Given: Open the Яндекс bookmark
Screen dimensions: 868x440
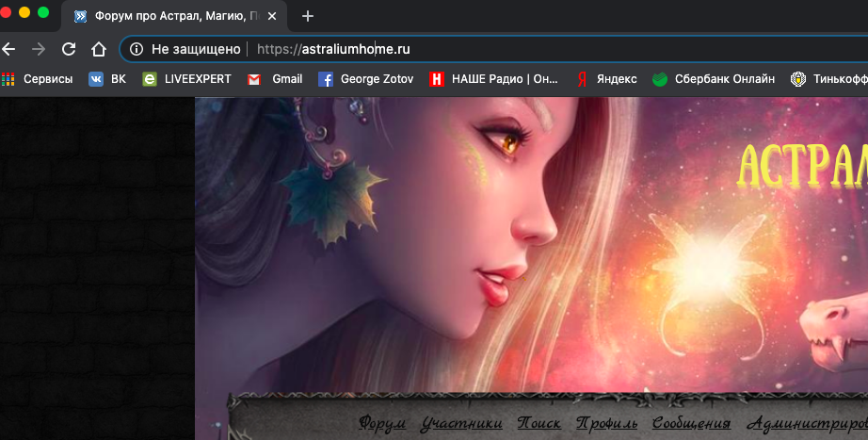Looking at the screenshot, I should pos(606,79).
